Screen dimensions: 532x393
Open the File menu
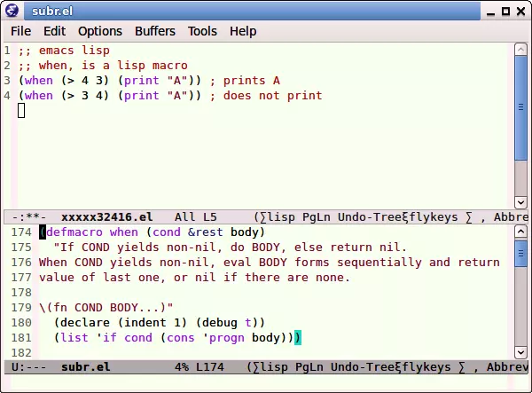click(20, 31)
